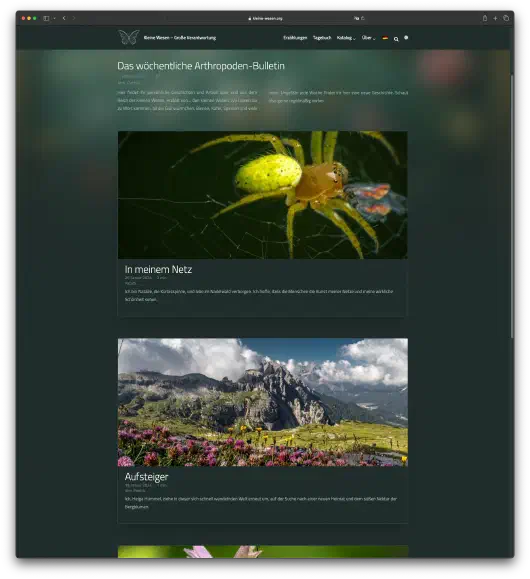Open the Tagebuch menu item
This screenshot has height=579, width=530.
[322, 38]
